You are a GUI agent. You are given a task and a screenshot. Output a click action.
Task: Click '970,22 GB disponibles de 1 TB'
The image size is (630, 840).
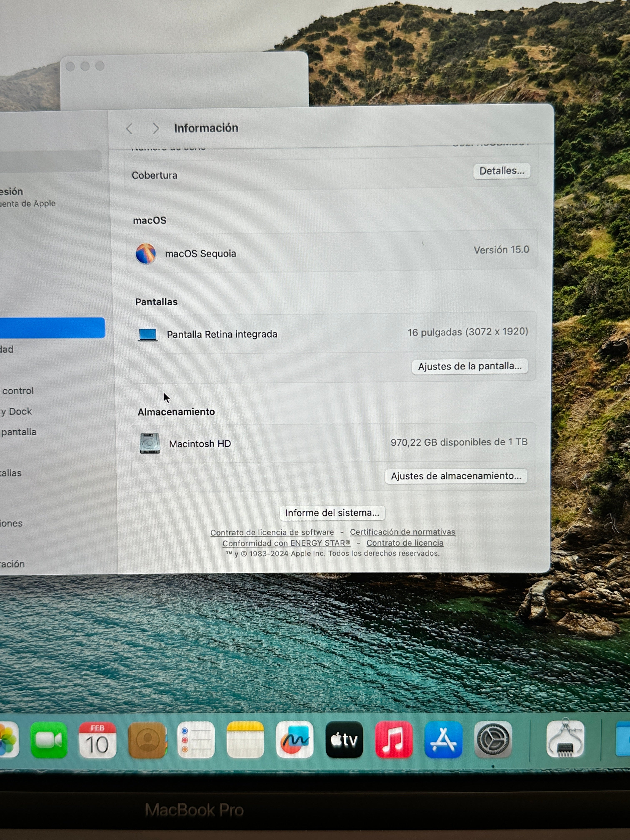tap(459, 442)
